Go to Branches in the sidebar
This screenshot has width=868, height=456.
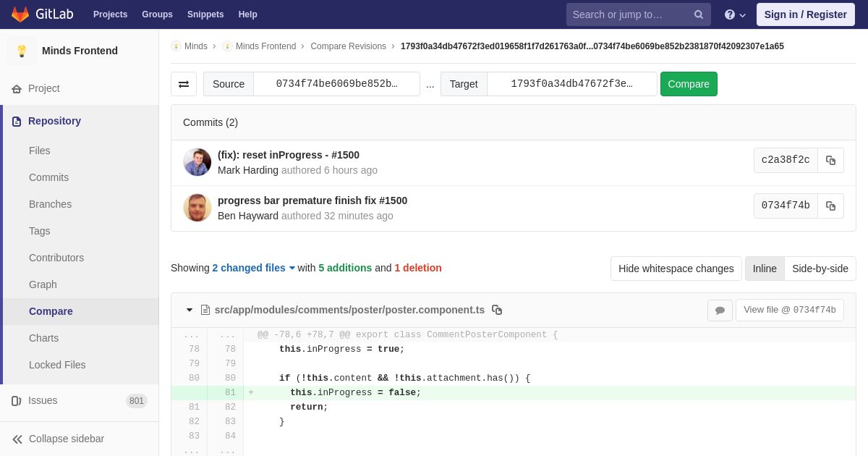coord(50,204)
